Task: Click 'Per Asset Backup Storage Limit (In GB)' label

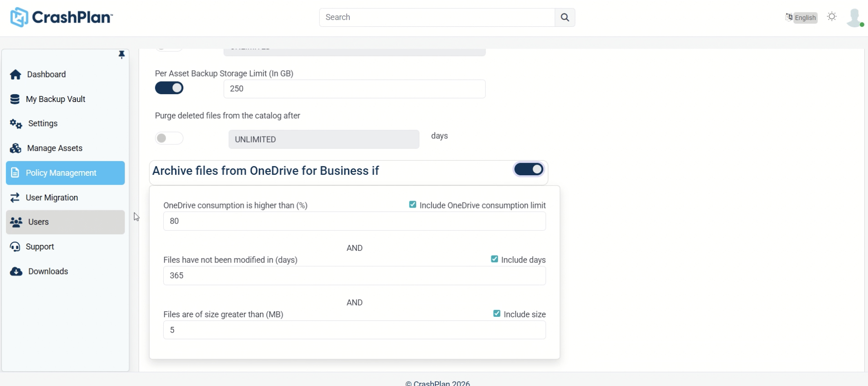Action: [224, 73]
